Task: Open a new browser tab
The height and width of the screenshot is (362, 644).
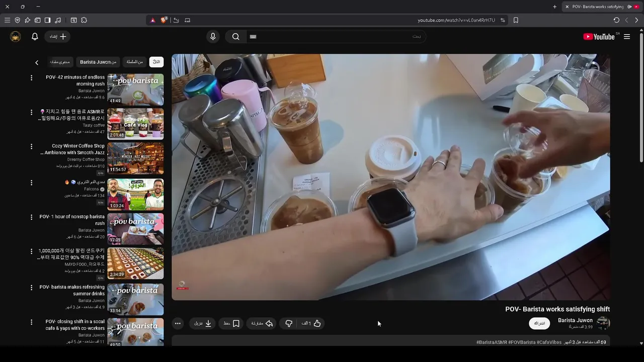Action: [554, 7]
